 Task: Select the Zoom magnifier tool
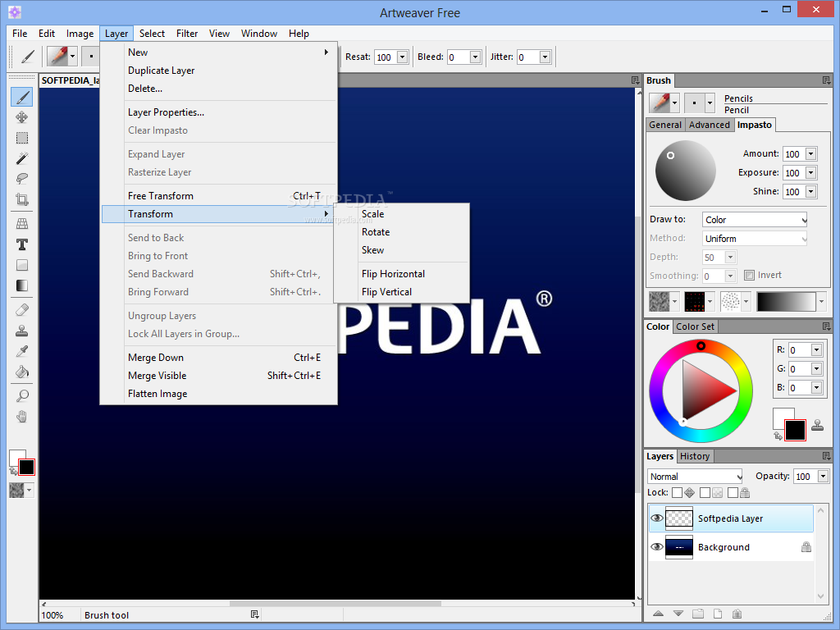(x=22, y=396)
